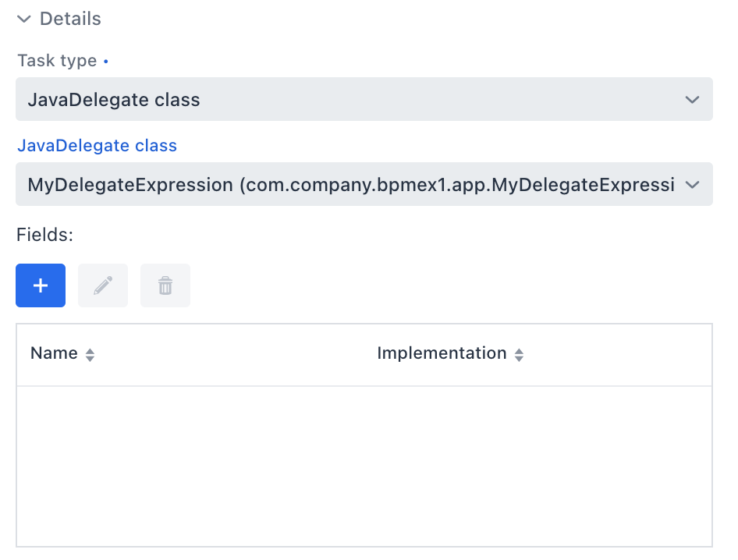Click the sort arrows beside Name header
The width and height of the screenshot is (738, 560).
point(89,353)
